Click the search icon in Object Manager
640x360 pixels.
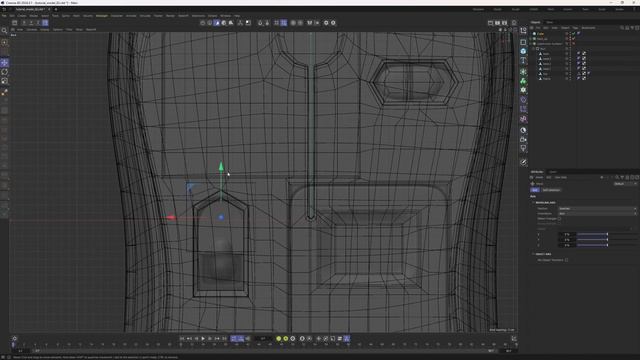[622, 28]
